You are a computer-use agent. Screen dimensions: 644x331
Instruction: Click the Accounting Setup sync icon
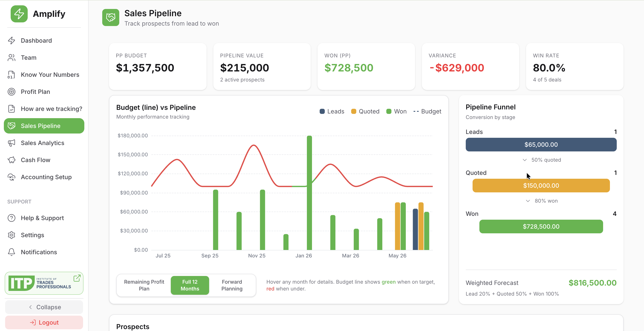pos(11,177)
